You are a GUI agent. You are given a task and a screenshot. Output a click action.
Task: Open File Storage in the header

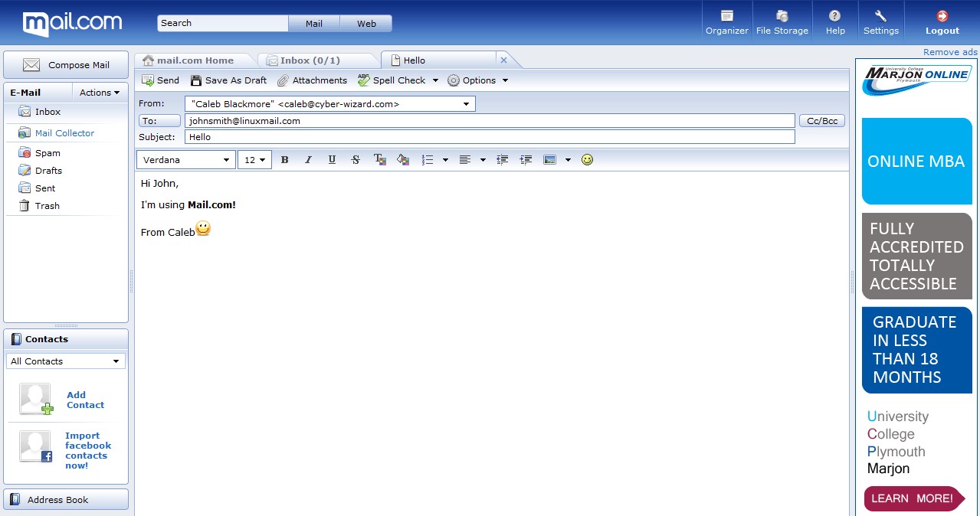782,22
